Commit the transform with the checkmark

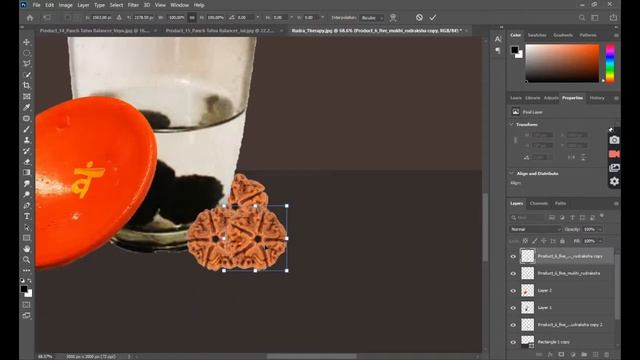click(433, 18)
